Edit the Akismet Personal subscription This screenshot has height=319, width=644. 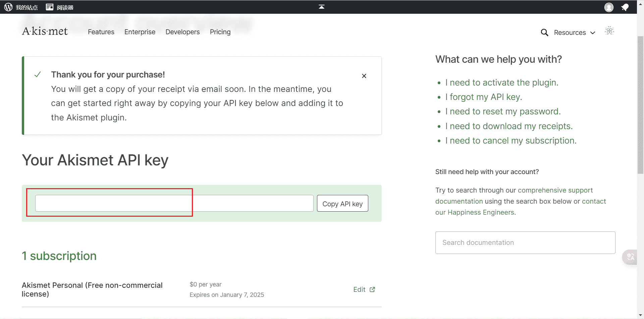[x=359, y=289]
